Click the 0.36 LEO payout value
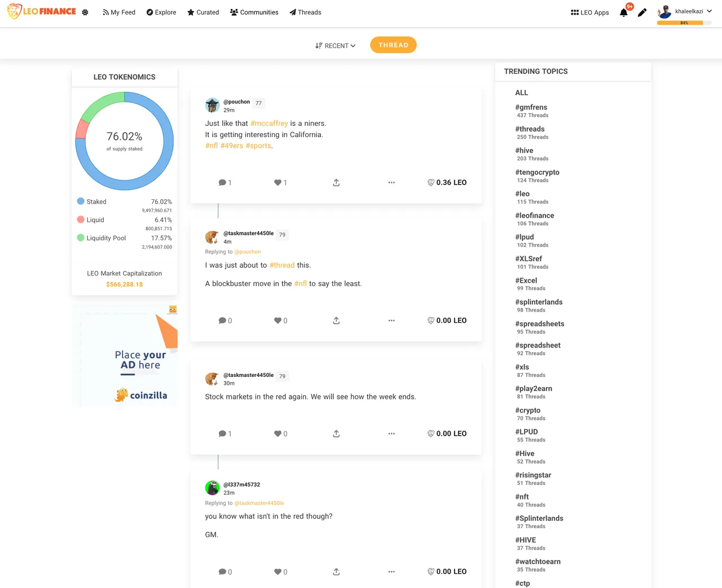The width and height of the screenshot is (722, 588). click(447, 183)
